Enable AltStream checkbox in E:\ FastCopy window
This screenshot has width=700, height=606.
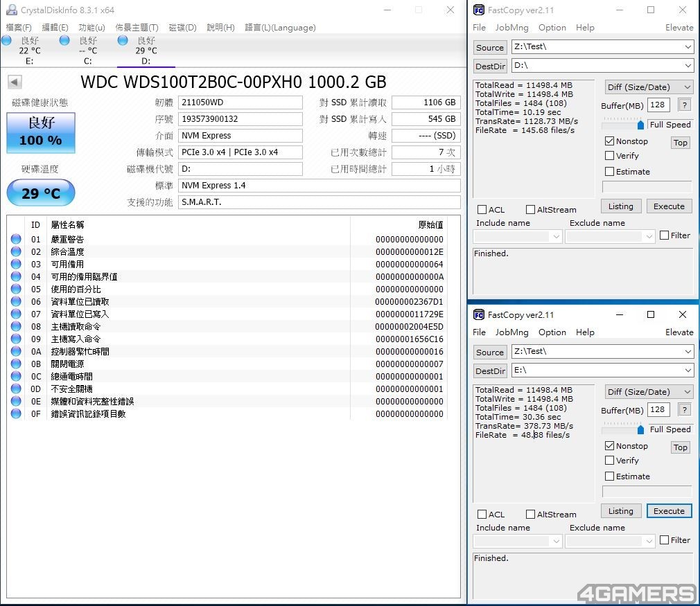(x=530, y=514)
